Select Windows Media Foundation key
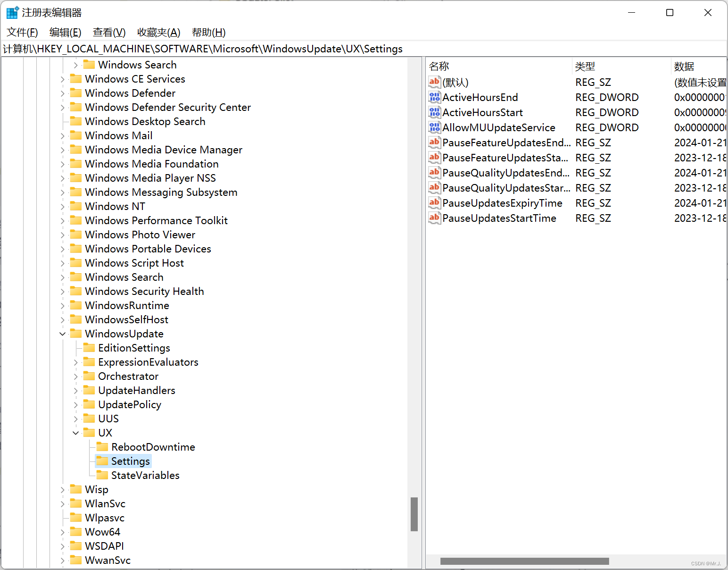 click(151, 164)
